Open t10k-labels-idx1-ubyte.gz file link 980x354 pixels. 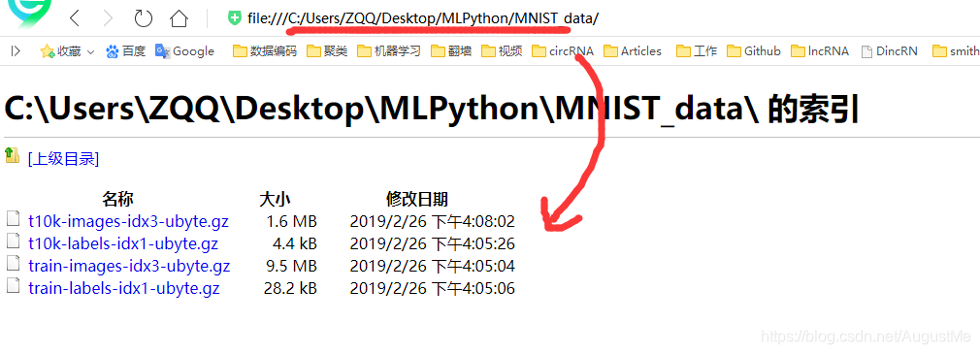(x=123, y=243)
